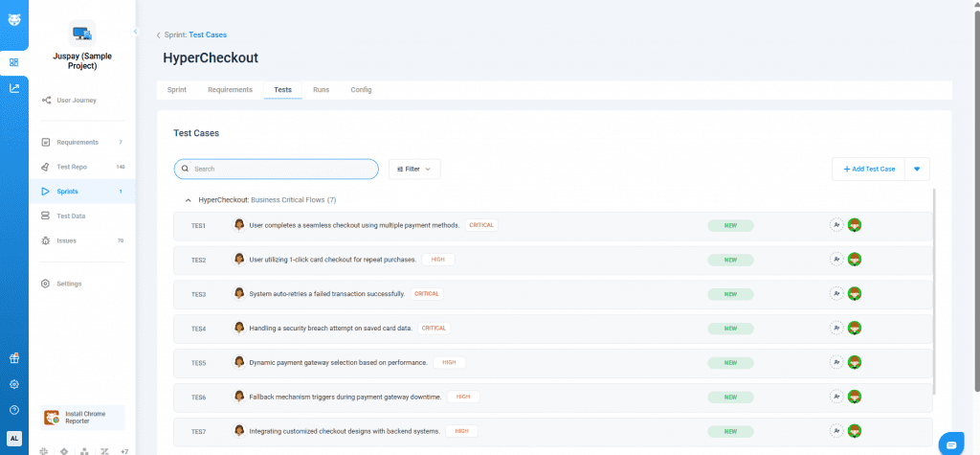
Task: Click the Test Repo rocket icon
Action: tap(46, 167)
